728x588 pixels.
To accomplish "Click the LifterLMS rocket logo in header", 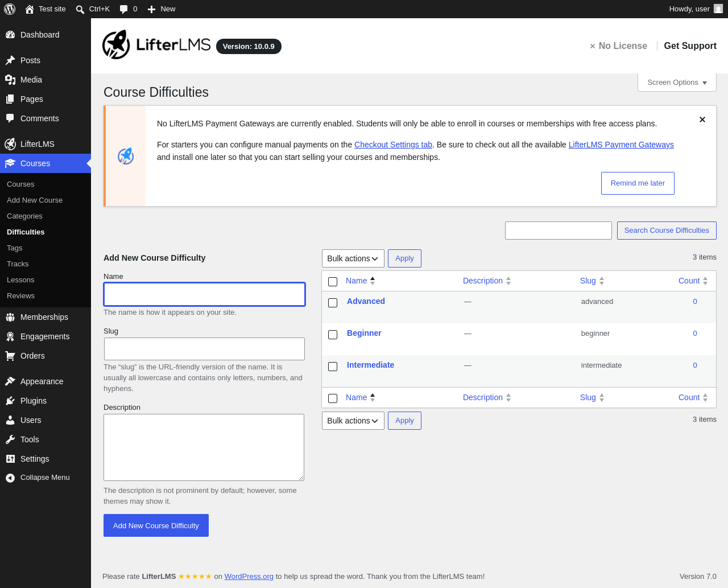I will [x=116, y=44].
